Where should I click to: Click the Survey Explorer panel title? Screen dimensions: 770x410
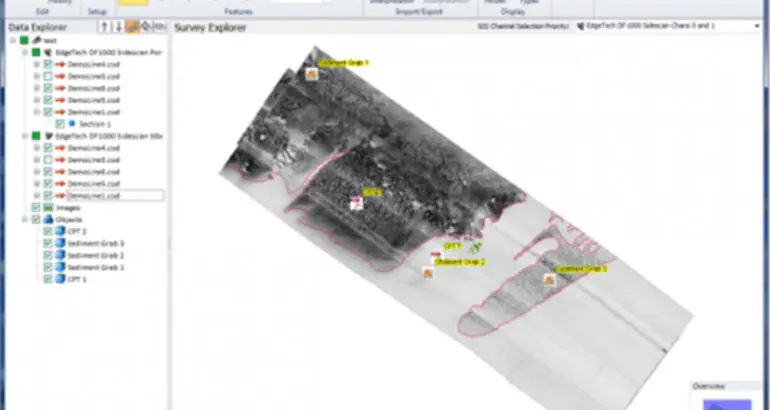pos(209,28)
